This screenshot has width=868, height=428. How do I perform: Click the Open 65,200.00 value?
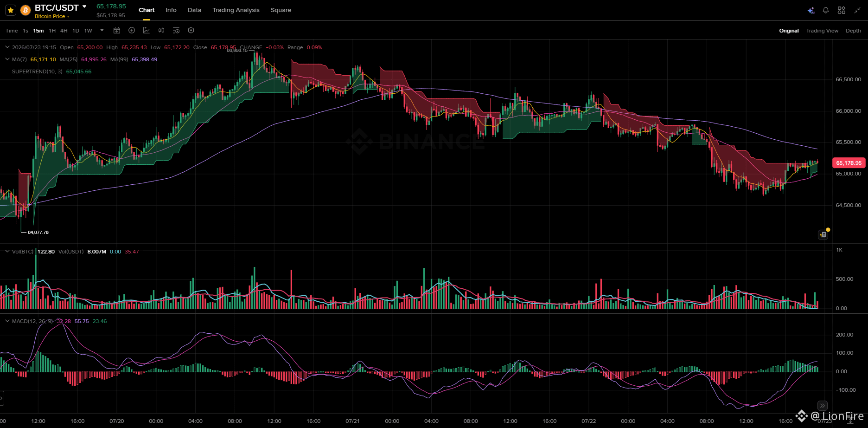(90, 47)
